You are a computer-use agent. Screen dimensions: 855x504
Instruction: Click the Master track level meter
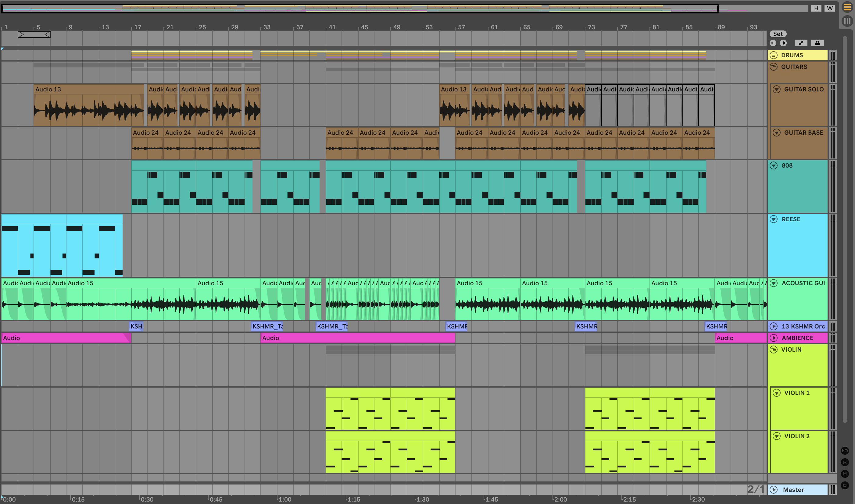[x=832, y=489]
